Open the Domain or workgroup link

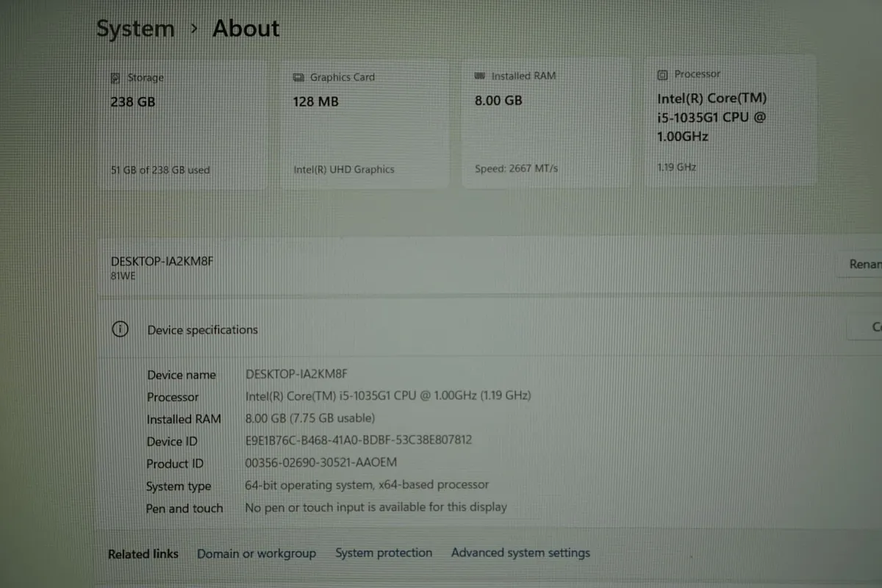click(257, 553)
